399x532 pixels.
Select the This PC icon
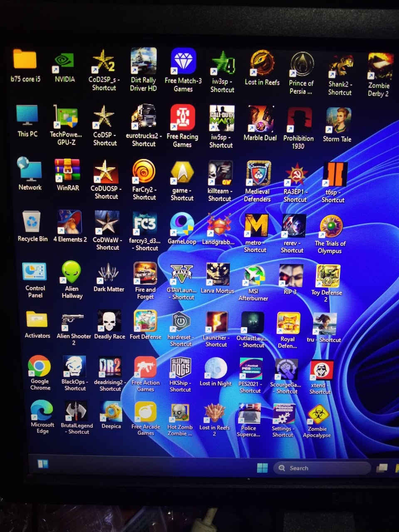tap(27, 116)
